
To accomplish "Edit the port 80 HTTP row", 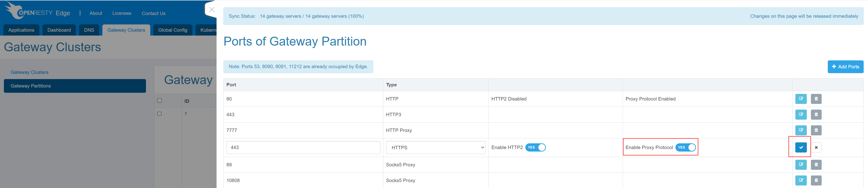I will tap(801, 99).
